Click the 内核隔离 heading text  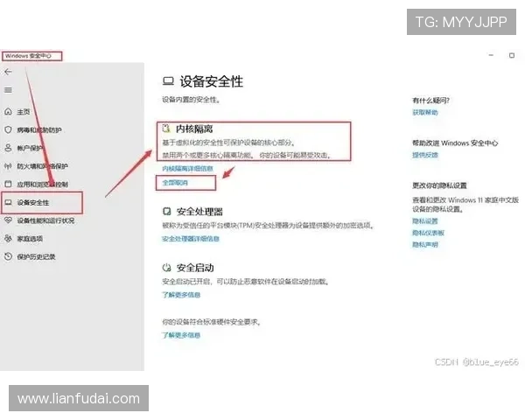pyautogui.click(x=194, y=129)
